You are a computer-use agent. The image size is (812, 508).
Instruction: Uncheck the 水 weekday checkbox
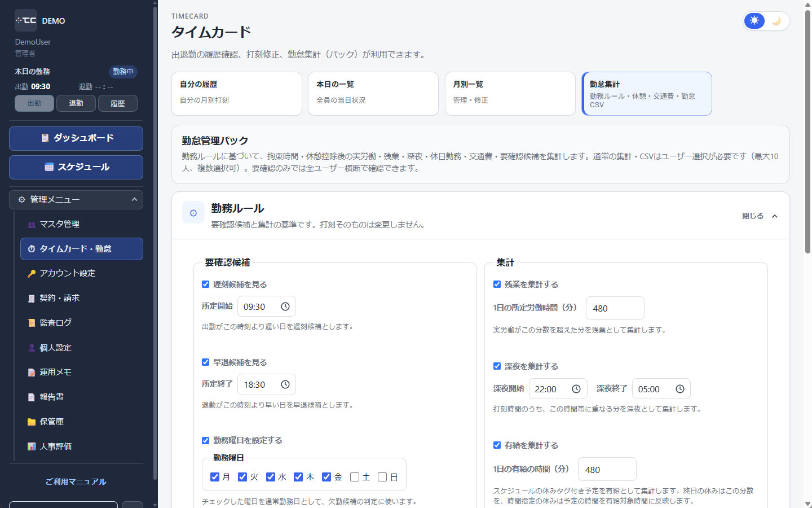tap(271, 477)
